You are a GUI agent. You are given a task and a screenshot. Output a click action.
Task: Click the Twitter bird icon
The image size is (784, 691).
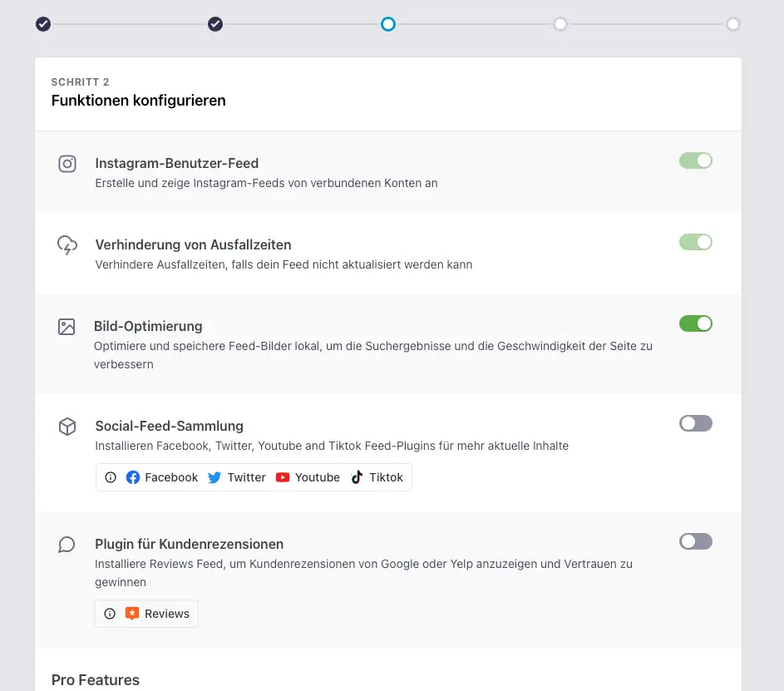coord(214,477)
